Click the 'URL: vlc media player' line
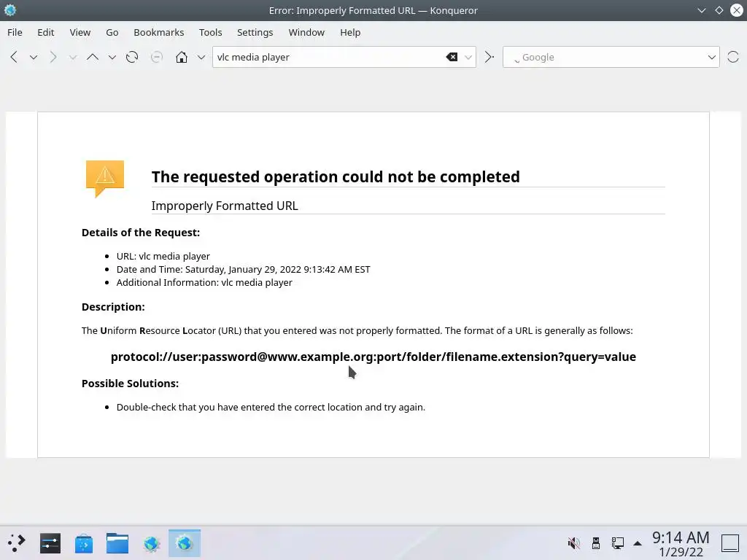Image resolution: width=747 pixels, height=560 pixels. pos(163,256)
